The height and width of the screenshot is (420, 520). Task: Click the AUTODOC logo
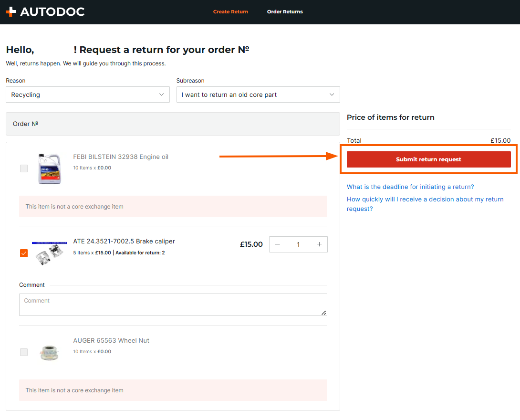point(45,11)
